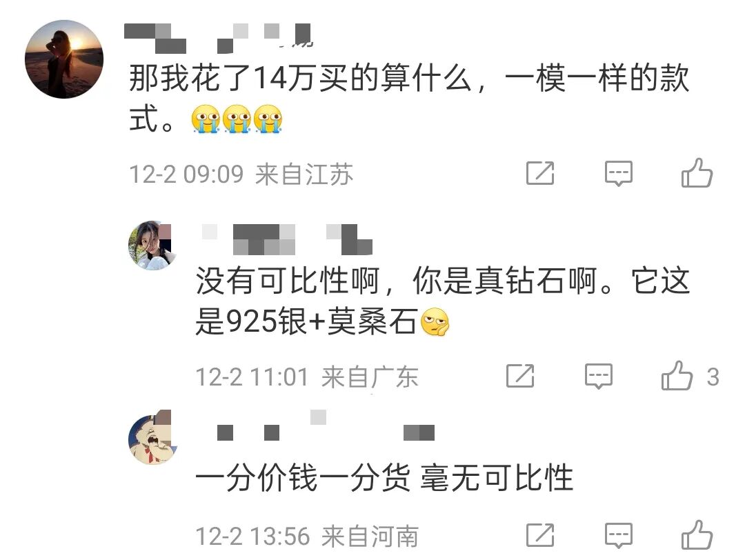
Task: Share the Henan comment from 13:56
Action: pos(540,535)
